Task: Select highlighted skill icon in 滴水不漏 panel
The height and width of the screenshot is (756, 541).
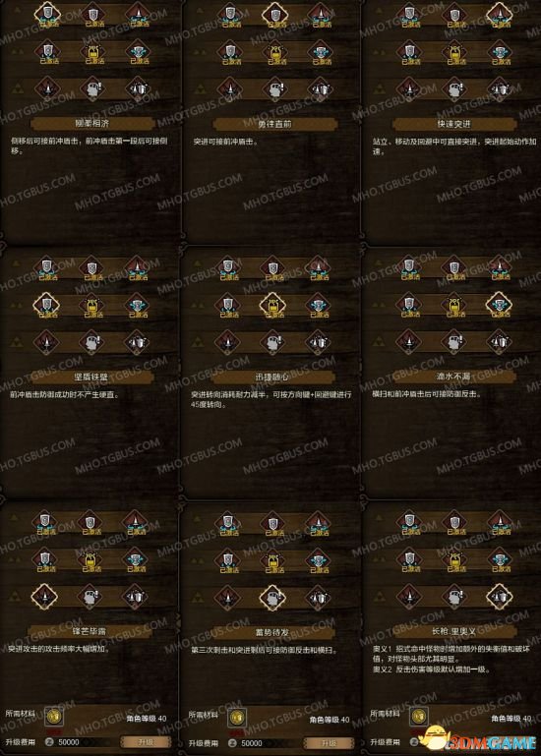Action: 499,305
